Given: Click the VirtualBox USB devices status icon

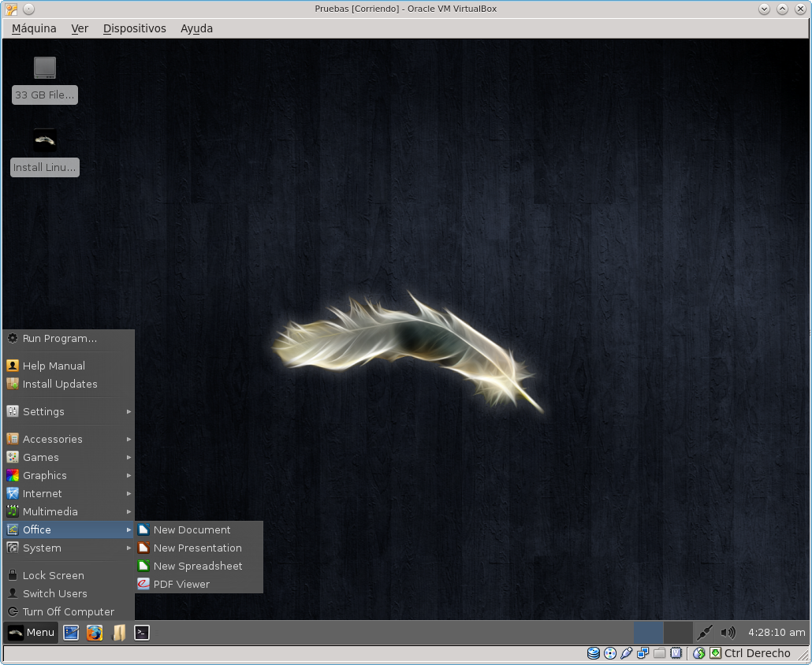Looking at the screenshot, I should pos(627,653).
